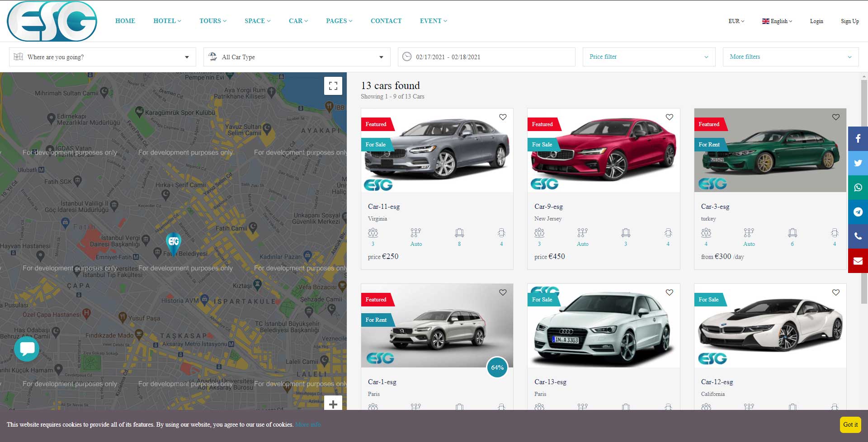
Task: Click the phone call icon
Action: (858, 236)
